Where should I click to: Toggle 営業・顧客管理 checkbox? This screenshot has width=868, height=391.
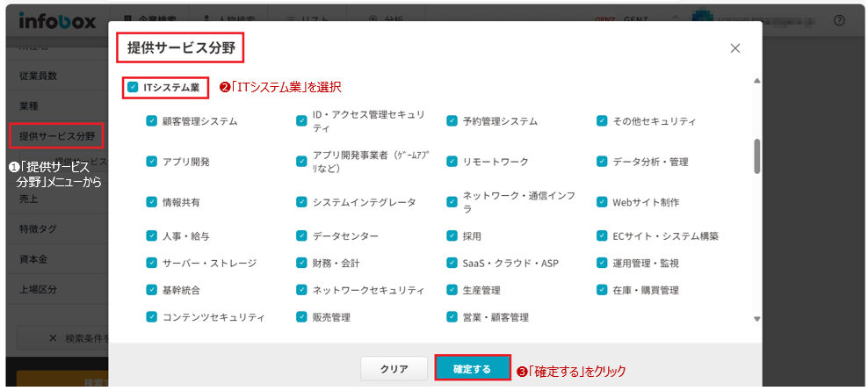coord(452,317)
